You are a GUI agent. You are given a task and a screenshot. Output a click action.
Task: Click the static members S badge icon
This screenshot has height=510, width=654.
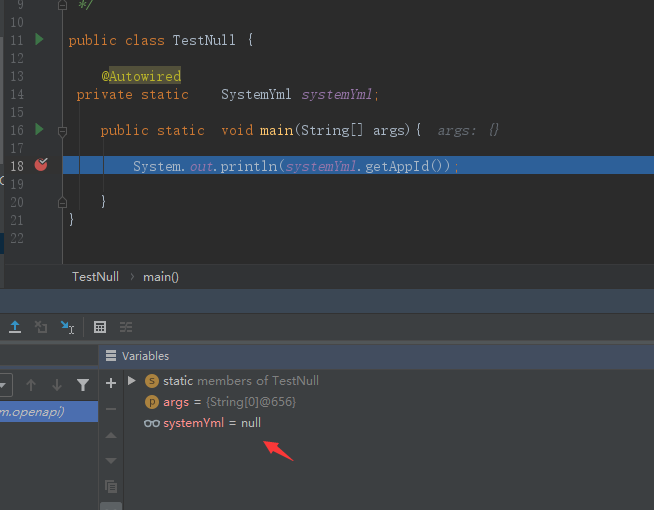click(152, 381)
